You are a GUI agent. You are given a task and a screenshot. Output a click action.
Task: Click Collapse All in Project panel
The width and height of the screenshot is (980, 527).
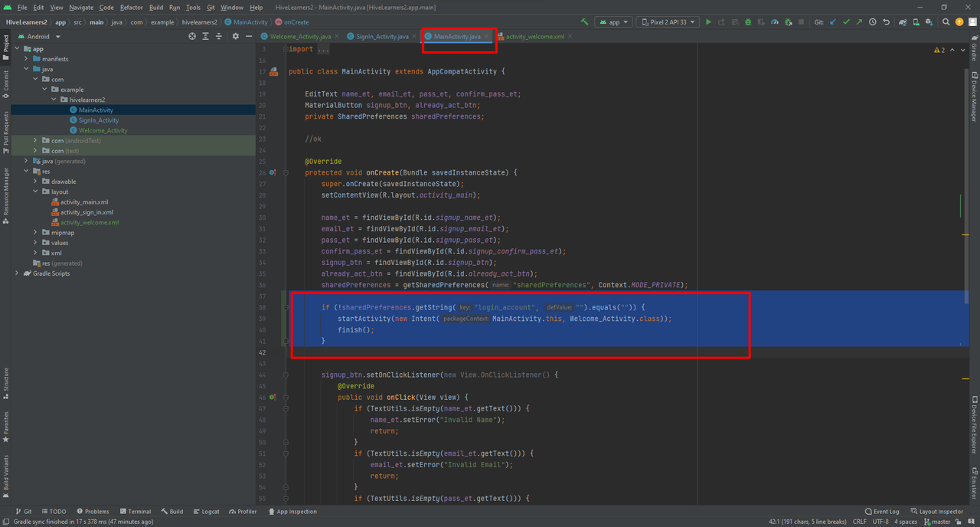[x=219, y=36]
